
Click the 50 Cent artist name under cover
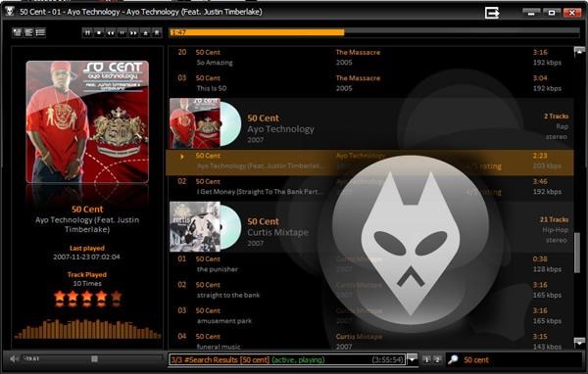click(87, 210)
